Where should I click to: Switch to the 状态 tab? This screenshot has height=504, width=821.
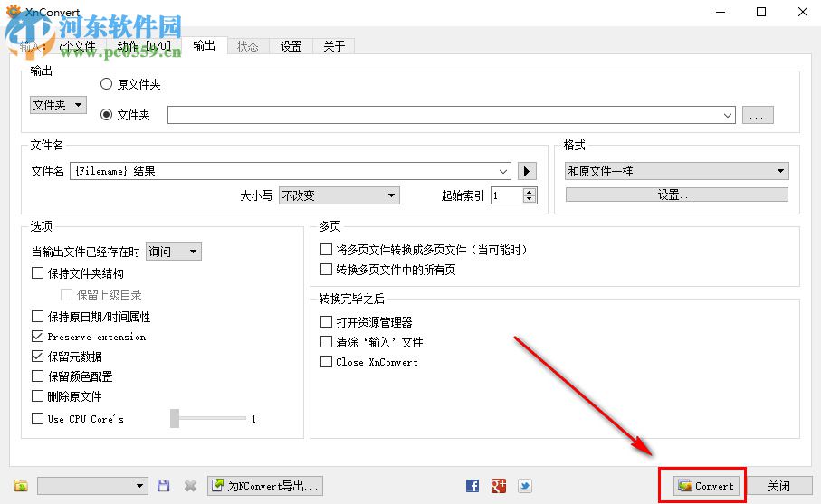(248, 46)
